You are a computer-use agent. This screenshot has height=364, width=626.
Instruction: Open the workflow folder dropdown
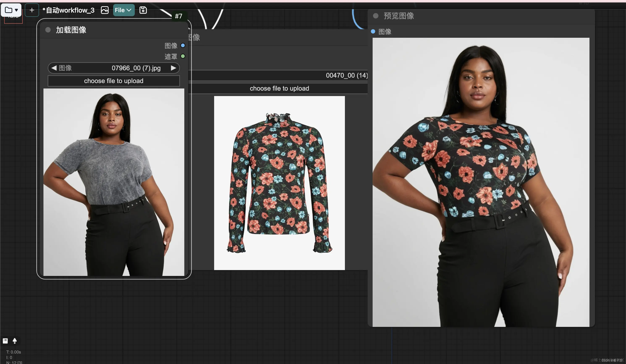pos(11,10)
